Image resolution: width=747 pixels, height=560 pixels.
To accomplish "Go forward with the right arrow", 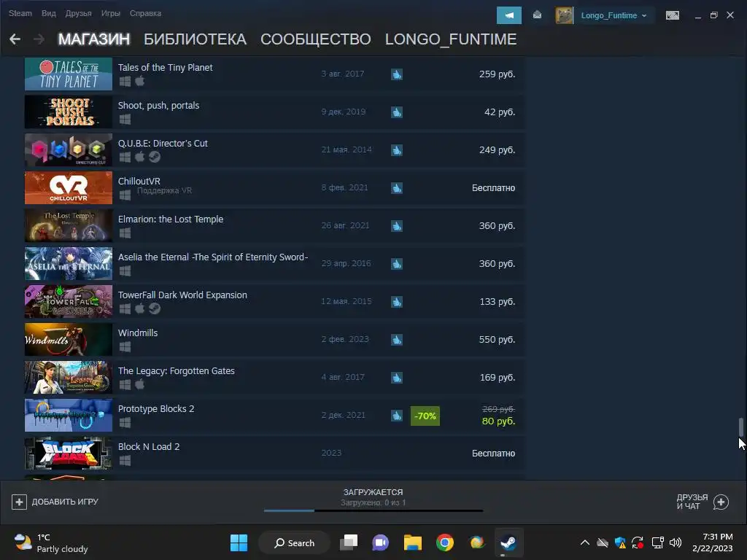I will pyautogui.click(x=39, y=39).
